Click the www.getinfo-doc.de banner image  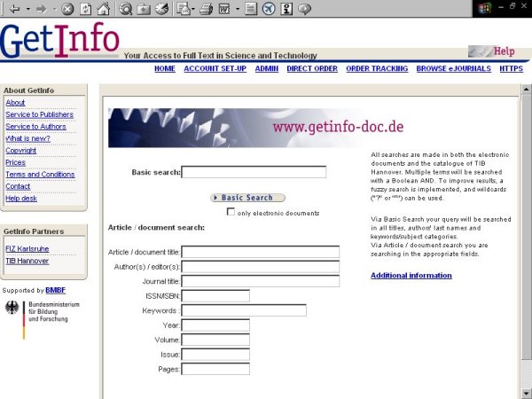(257, 128)
